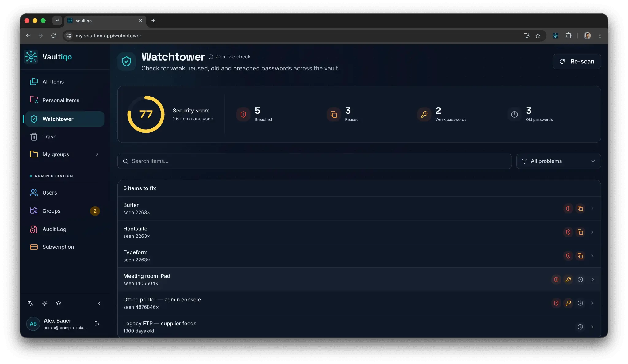Click the reused icon on Hootsuite row
This screenshot has height=364, width=628.
tap(580, 232)
